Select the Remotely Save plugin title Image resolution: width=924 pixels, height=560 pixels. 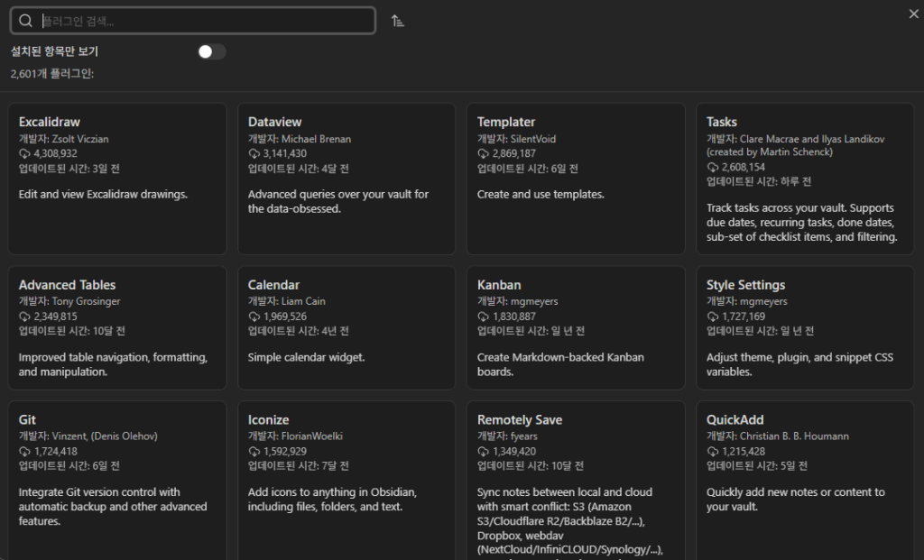(520, 420)
